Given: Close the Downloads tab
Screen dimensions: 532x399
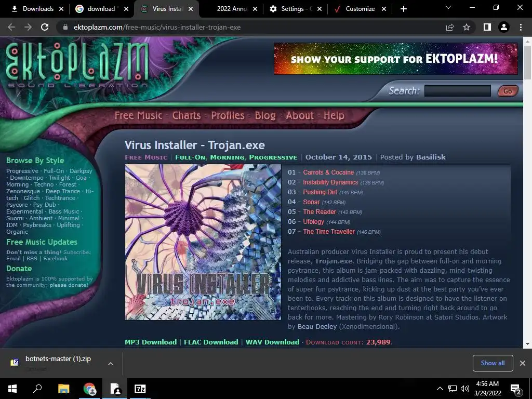Looking at the screenshot, I should (x=61, y=9).
